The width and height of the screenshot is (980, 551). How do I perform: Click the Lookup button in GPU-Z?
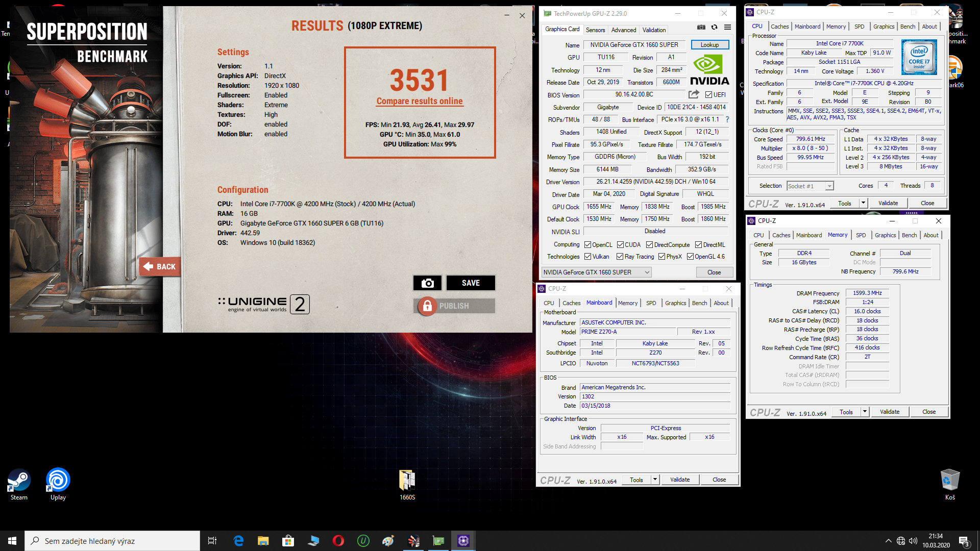pos(709,45)
